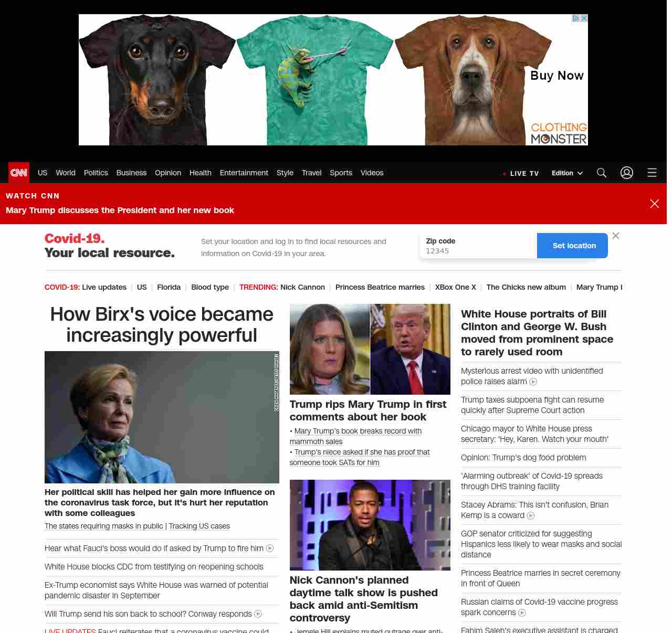Viewport: 672px width, 633px height.
Task: Click the Zip code input field
Action: click(478, 251)
